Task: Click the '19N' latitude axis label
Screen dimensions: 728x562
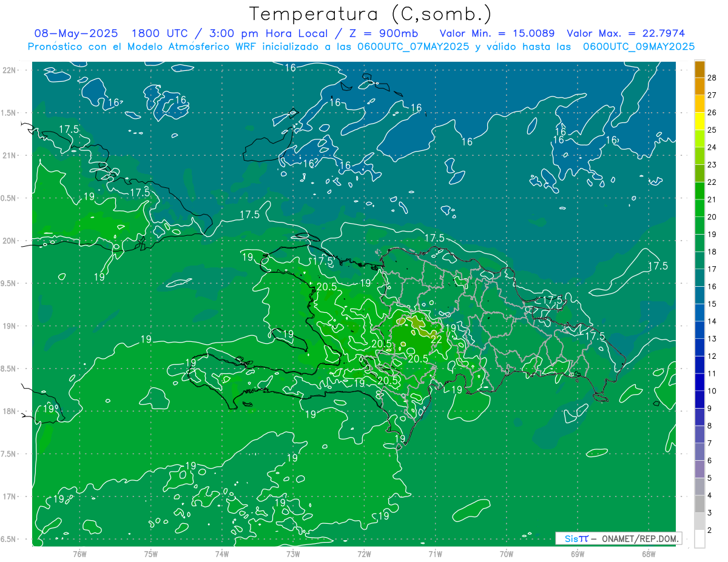Action: [10, 326]
